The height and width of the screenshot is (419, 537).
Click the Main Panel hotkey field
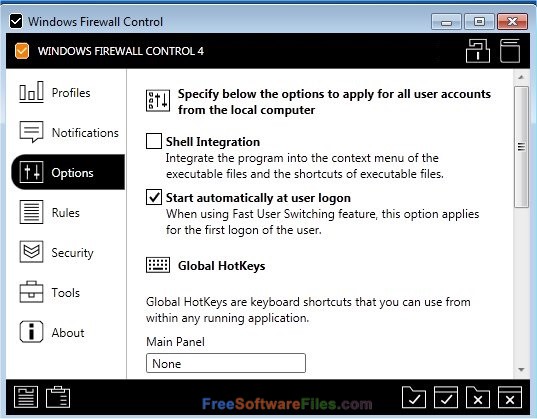tap(226, 363)
